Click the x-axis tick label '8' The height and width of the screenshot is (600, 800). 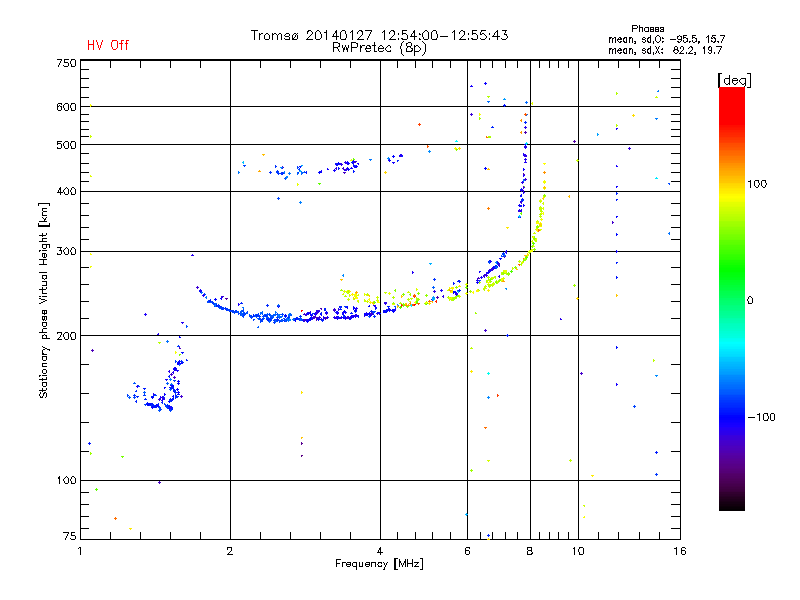[530, 551]
